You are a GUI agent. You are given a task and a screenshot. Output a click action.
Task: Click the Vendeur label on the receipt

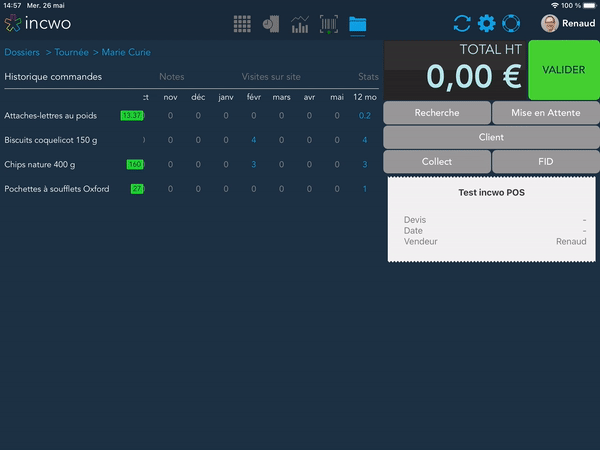421,241
